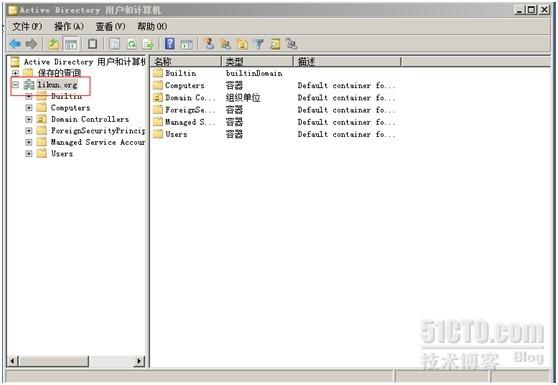Click the Domain Controllers icon in tree

[x=42, y=119]
